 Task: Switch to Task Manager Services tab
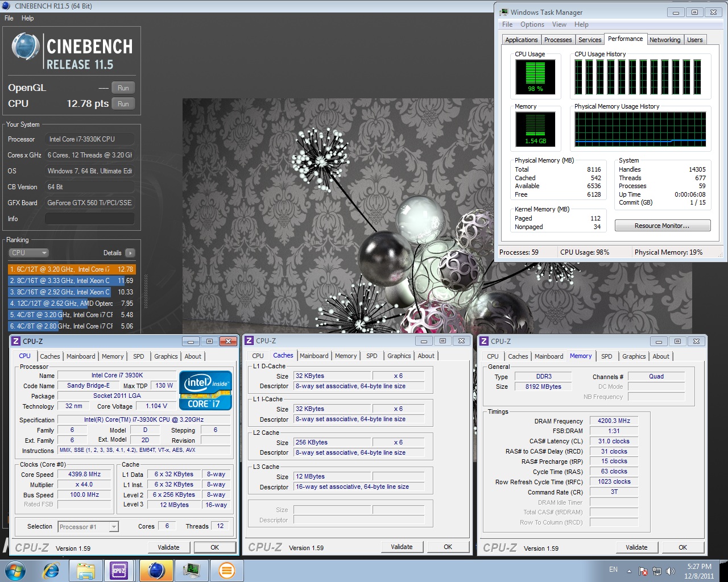pyautogui.click(x=590, y=40)
